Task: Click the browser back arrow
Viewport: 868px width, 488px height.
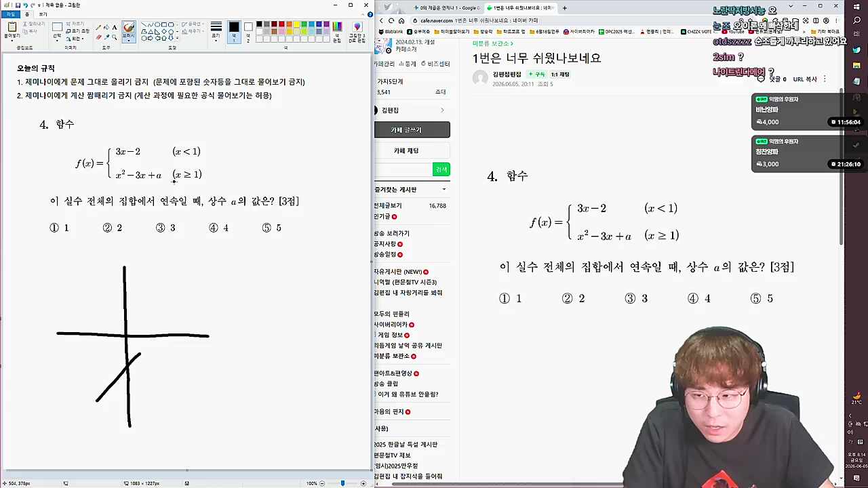Action: (x=380, y=20)
